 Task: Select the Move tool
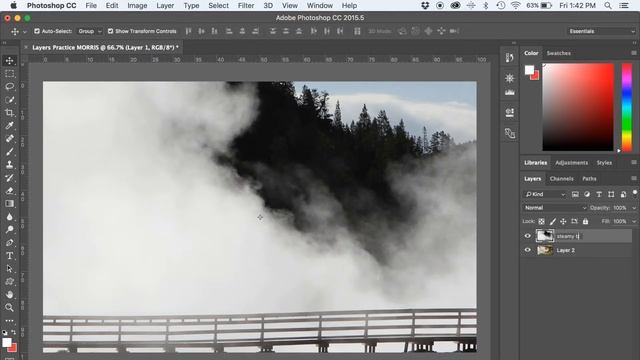click(9, 61)
